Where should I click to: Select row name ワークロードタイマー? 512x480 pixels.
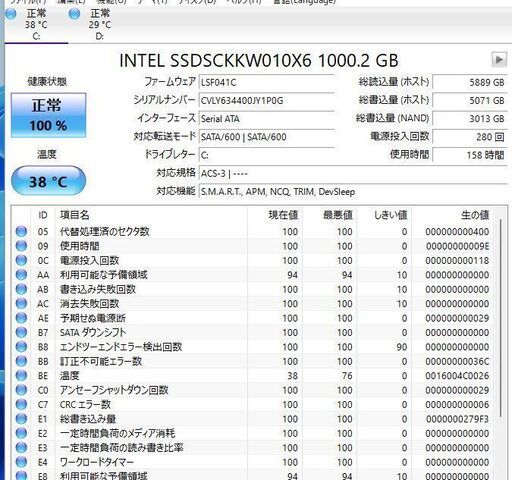97,462
